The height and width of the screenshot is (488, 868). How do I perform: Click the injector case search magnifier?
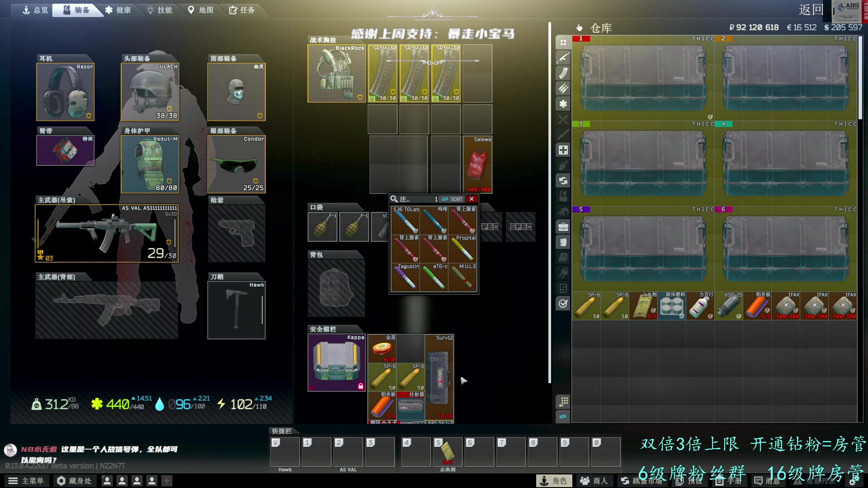[x=394, y=199]
